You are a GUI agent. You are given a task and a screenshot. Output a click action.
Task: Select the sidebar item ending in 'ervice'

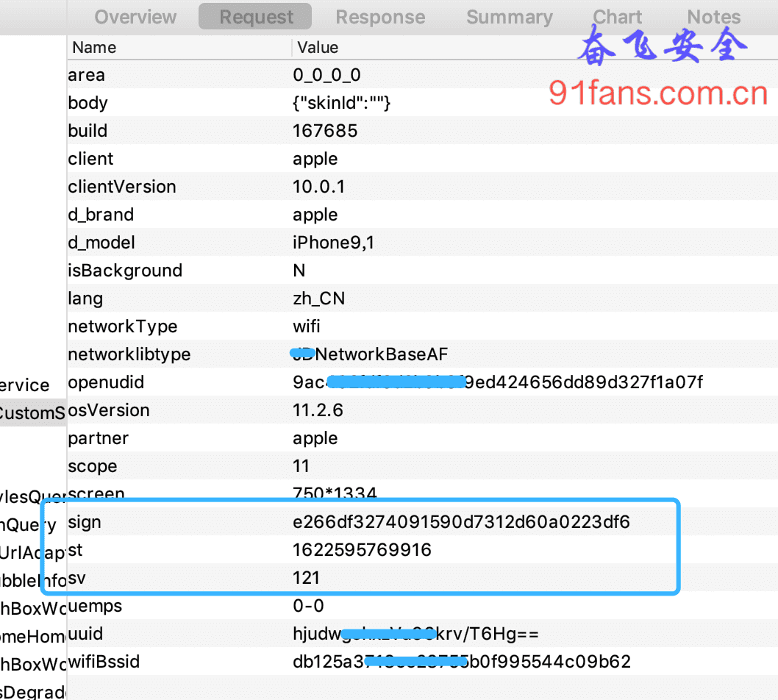[x=25, y=385]
